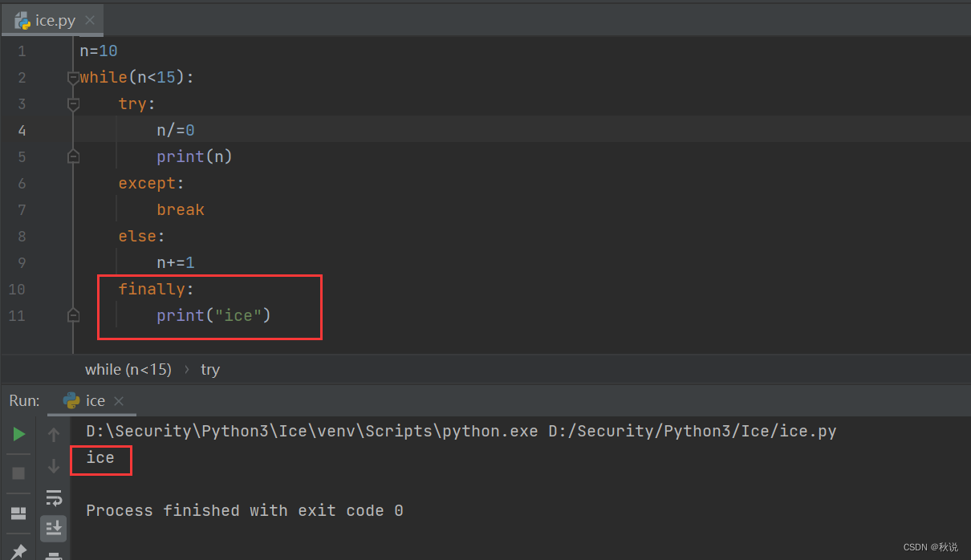Click the gray Stop process icon
This screenshot has width=971, height=560.
pyautogui.click(x=18, y=473)
